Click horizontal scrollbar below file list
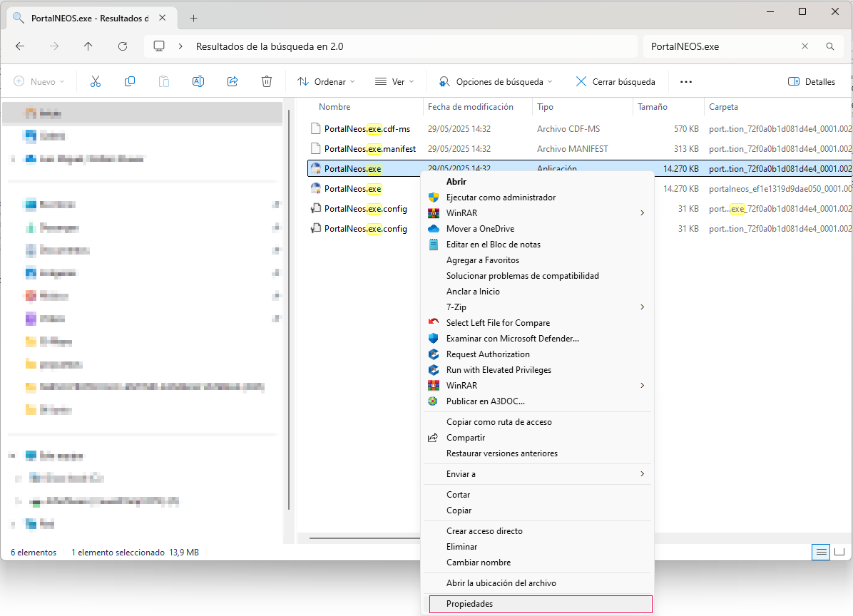 [x=364, y=538]
